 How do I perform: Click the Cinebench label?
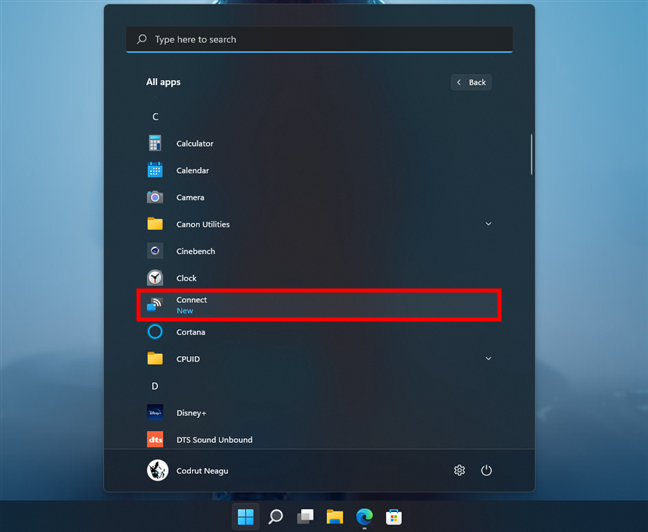click(195, 251)
